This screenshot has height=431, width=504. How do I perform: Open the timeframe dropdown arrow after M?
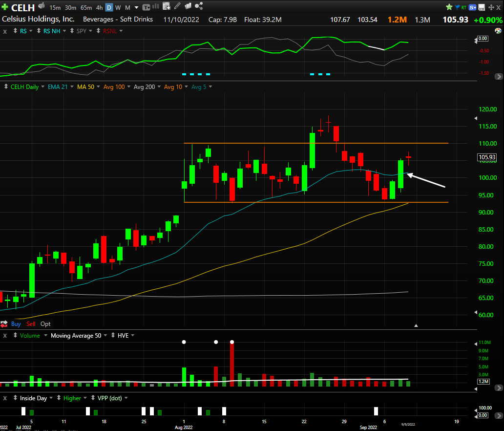pyautogui.click(x=137, y=7)
